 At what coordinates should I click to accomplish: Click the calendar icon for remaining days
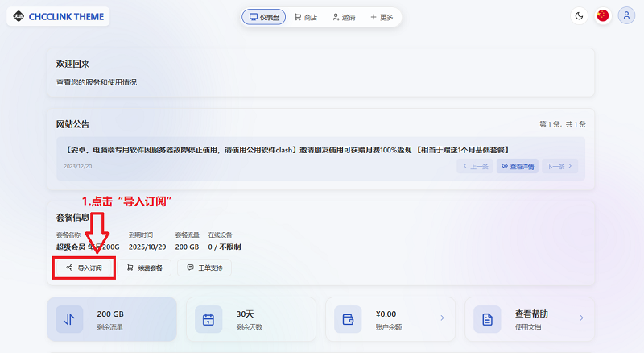208,319
